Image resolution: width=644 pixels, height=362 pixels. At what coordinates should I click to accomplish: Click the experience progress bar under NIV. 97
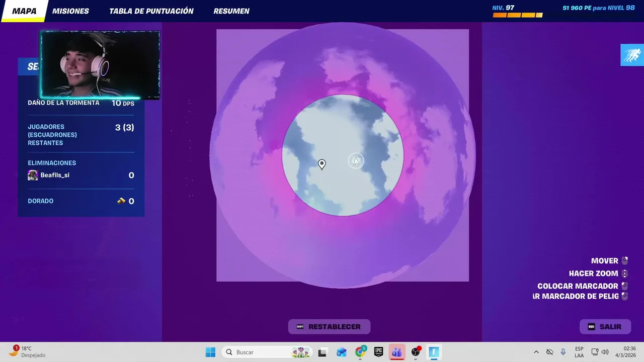tap(518, 15)
